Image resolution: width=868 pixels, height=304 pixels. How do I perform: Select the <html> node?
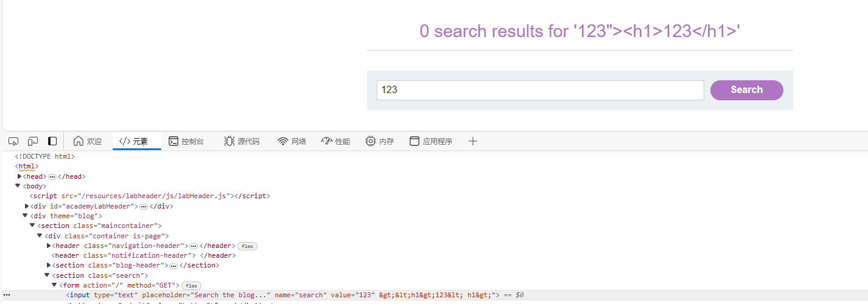click(x=27, y=166)
